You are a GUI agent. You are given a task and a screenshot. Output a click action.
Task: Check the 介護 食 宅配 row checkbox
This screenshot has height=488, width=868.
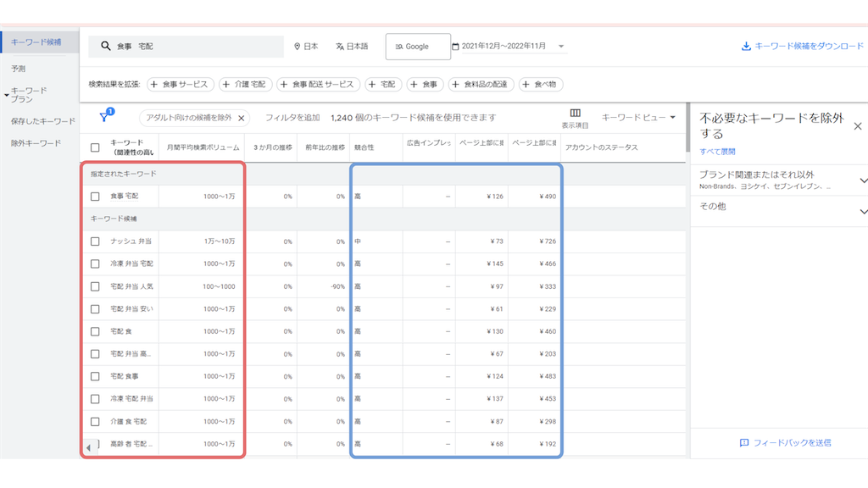click(x=95, y=422)
